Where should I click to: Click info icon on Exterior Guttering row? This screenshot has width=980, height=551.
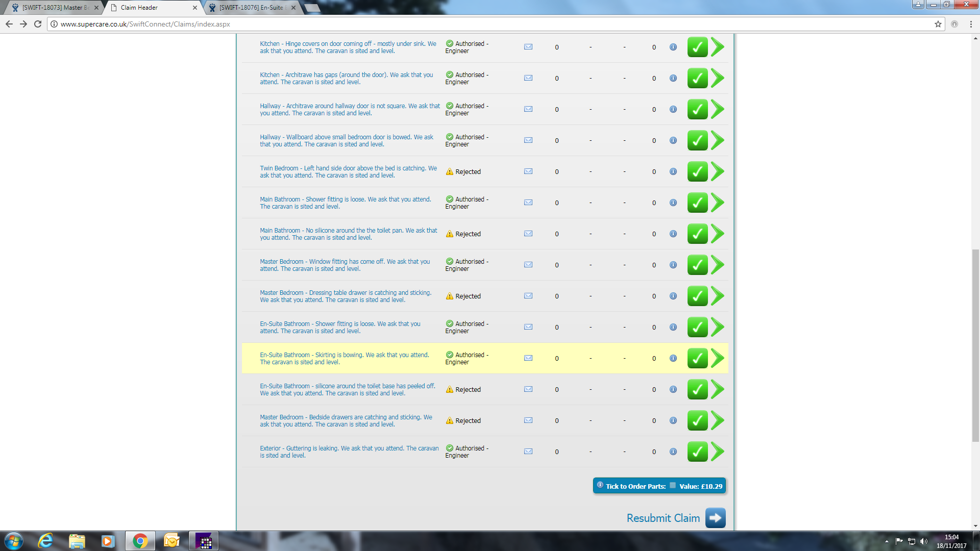click(x=673, y=452)
